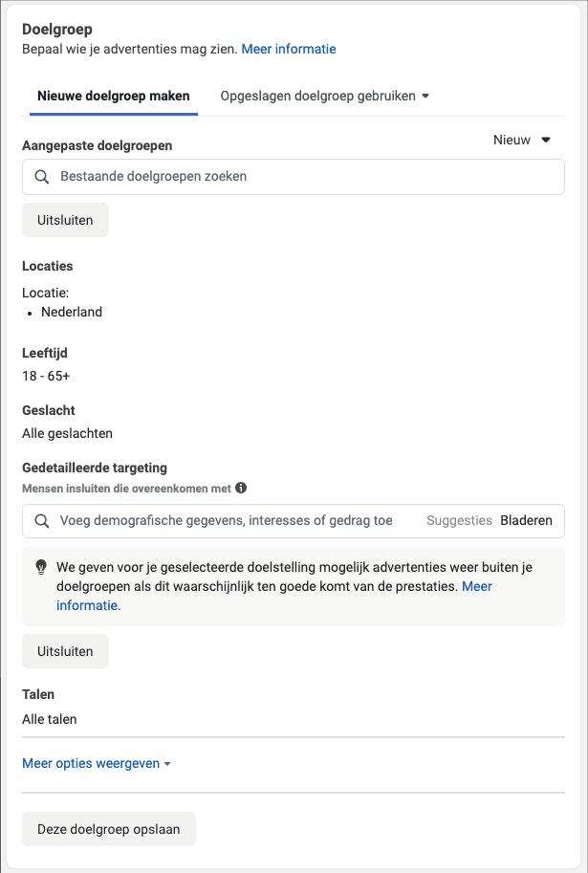This screenshot has height=873, width=588.
Task: Click 'Uitsluiten' below the detailed targeting box
Action: (x=65, y=651)
